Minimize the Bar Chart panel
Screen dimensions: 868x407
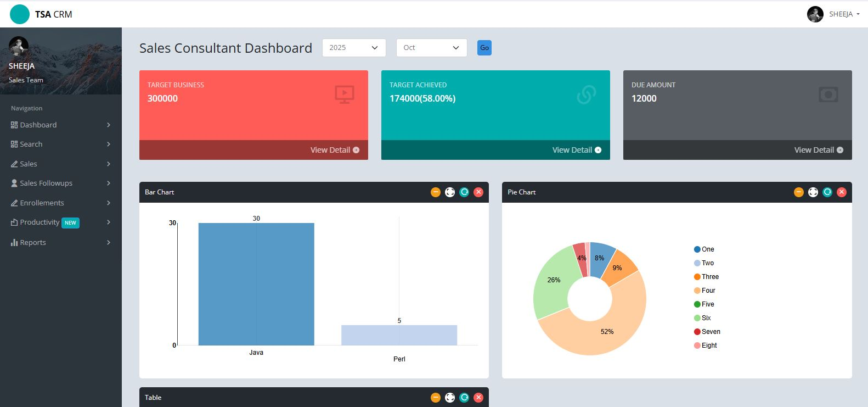coord(436,192)
